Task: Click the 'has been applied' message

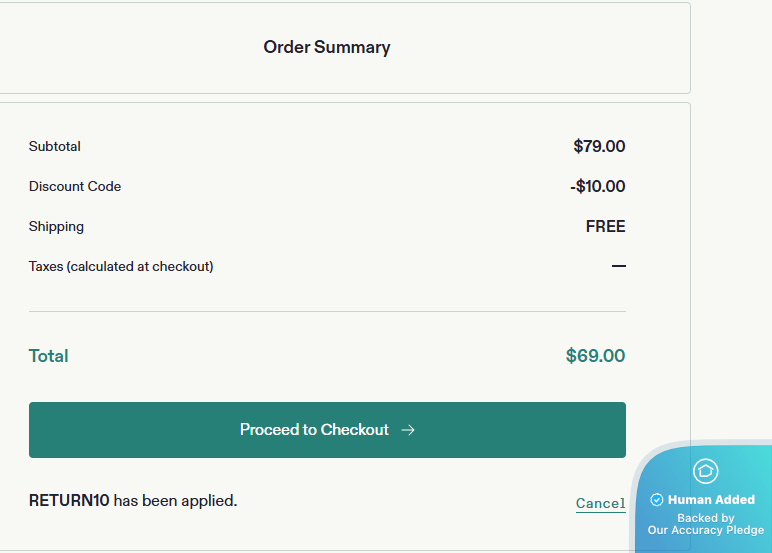Action: (175, 500)
